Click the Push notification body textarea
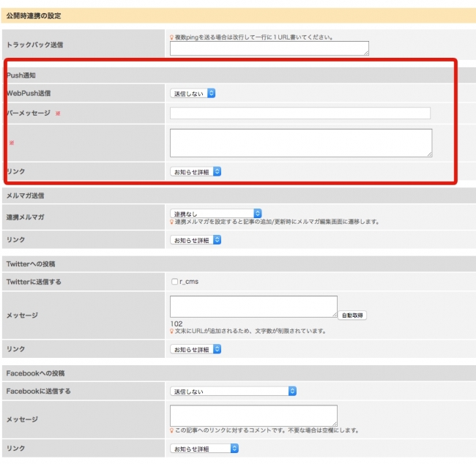The image size is (476, 464). (300, 143)
